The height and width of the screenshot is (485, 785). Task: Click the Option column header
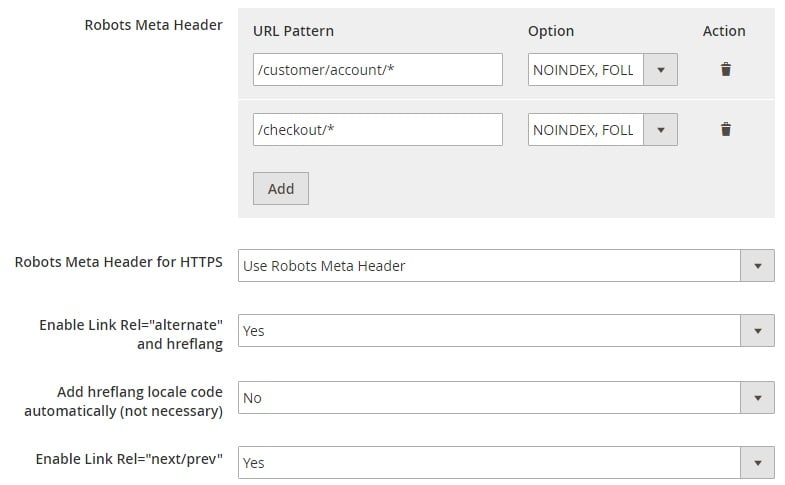pos(551,31)
